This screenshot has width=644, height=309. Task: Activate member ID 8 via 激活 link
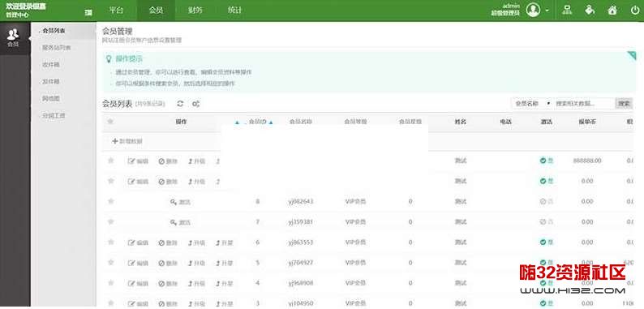(x=181, y=202)
